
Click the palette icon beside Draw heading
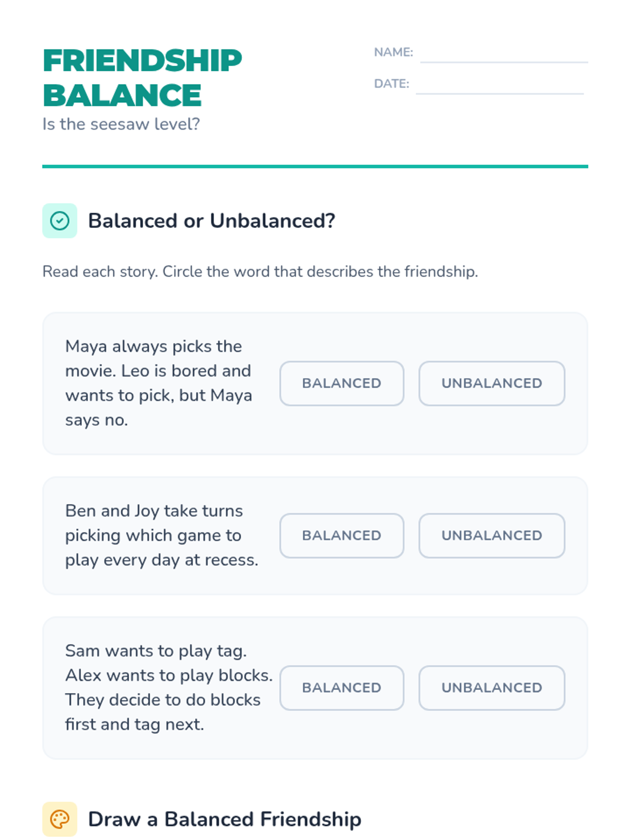[x=60, y=819]
